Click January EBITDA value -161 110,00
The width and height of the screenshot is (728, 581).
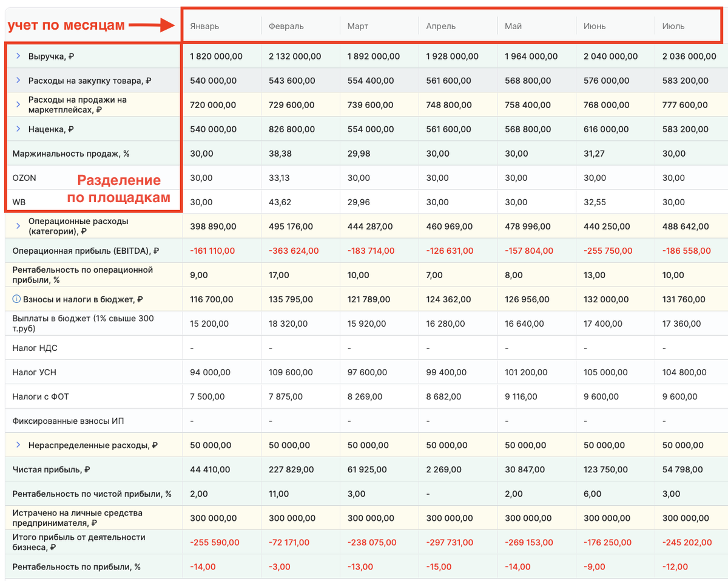(x=212, y=251)
